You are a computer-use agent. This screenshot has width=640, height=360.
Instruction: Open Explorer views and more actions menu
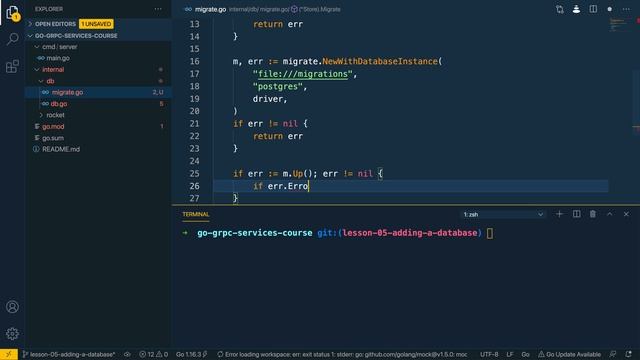158,9
